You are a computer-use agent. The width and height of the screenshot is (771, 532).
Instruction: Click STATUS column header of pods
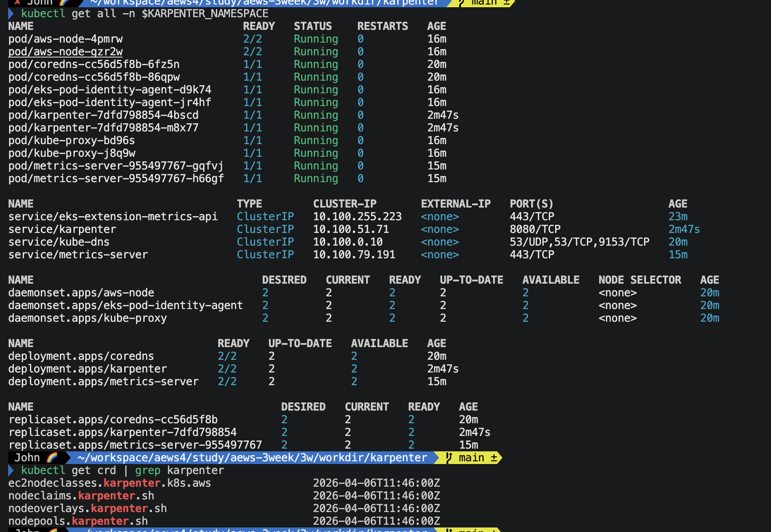coord(313,26)
